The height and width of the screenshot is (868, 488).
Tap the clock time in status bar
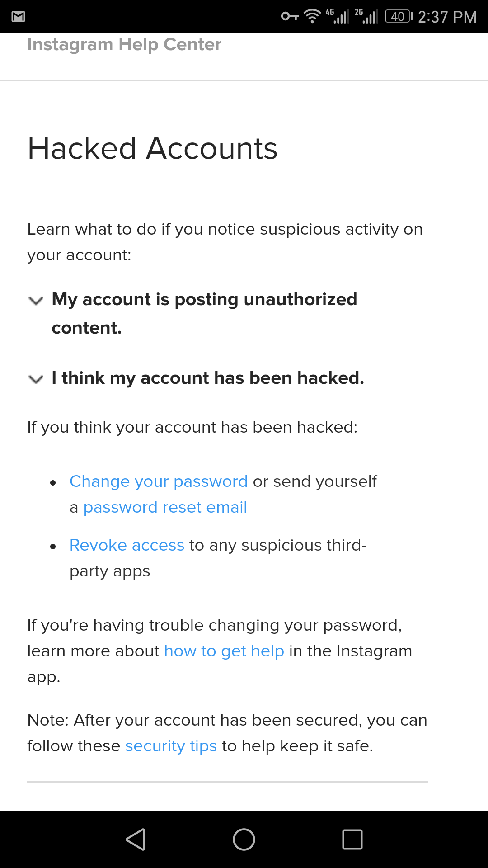447,17
